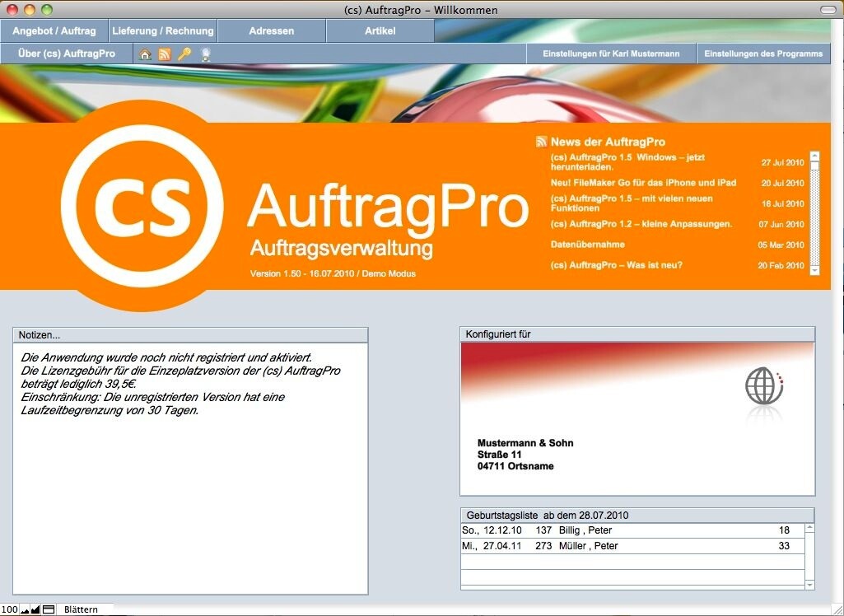Image resolution: width=844 pixels, height=616 pixels.
Task: Open the Datenübernahme news item
Action: 587,245
